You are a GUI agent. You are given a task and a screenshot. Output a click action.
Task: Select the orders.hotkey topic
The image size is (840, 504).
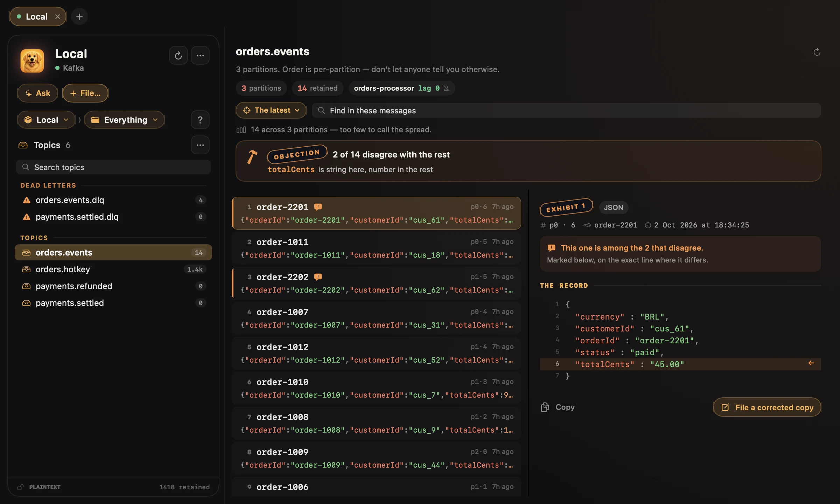[113, 269]
